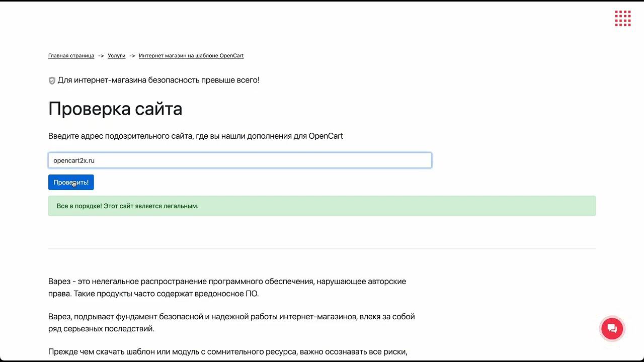The height and width of the screenshot is (362, 644).
Task: Open the red chat widget button
Action: (612, 329)
